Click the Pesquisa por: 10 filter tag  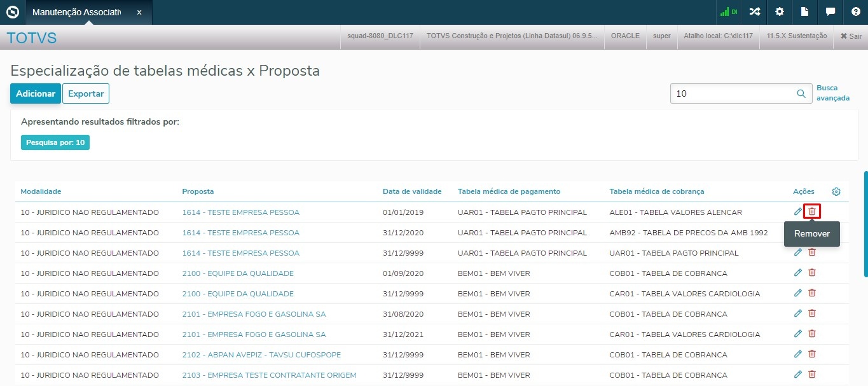(55, 142)
